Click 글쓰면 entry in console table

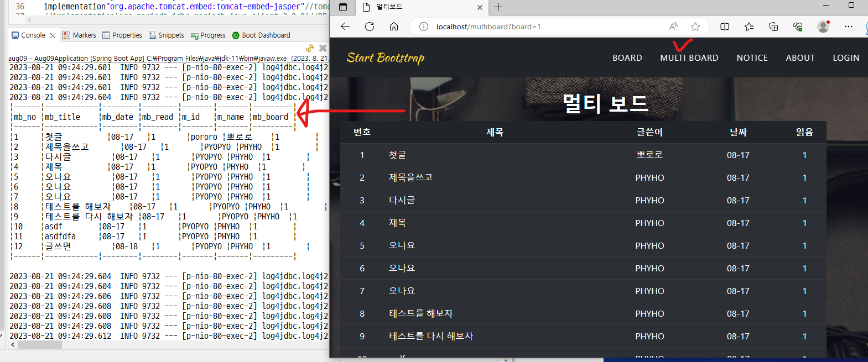58,246
